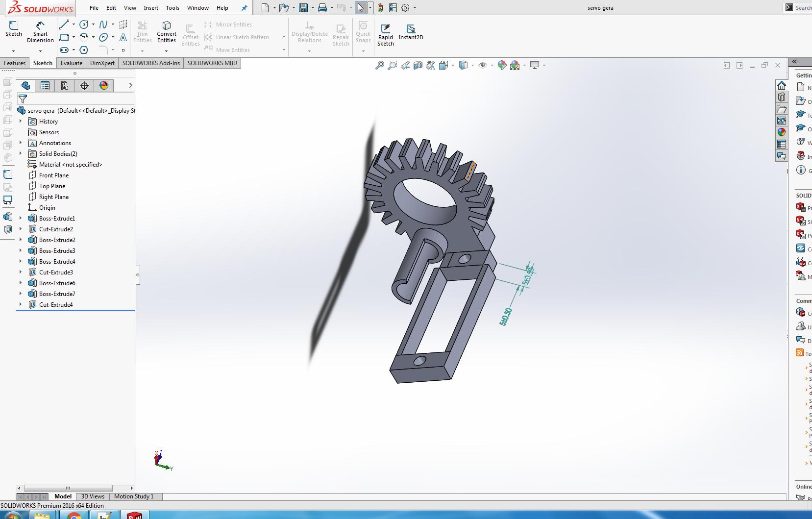Choose the Ellipse sketch tool
Viewport: 812px width, 519px height.
click(x=103, y=37)
